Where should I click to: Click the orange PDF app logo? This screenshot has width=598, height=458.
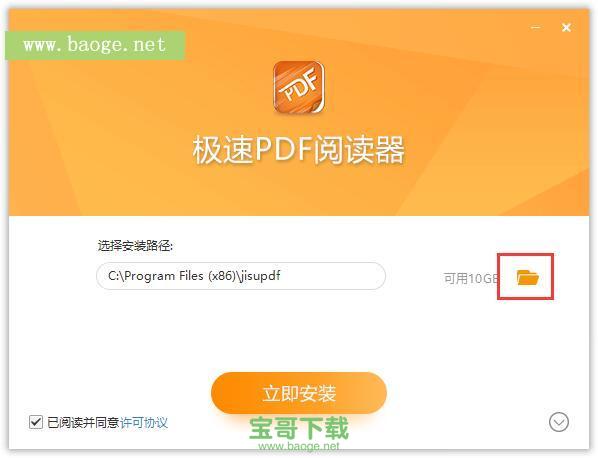click(299, 87)
